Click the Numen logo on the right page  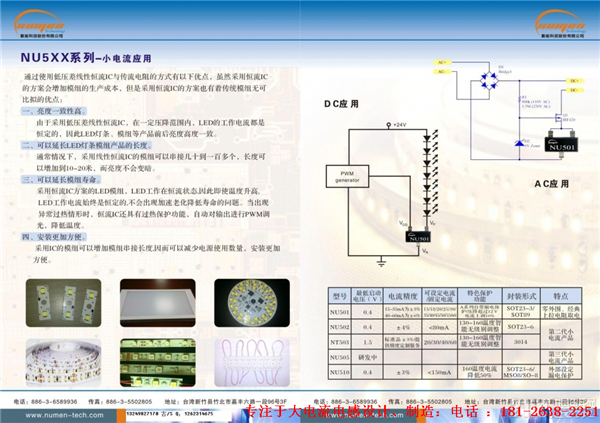[x=560, y=24]
